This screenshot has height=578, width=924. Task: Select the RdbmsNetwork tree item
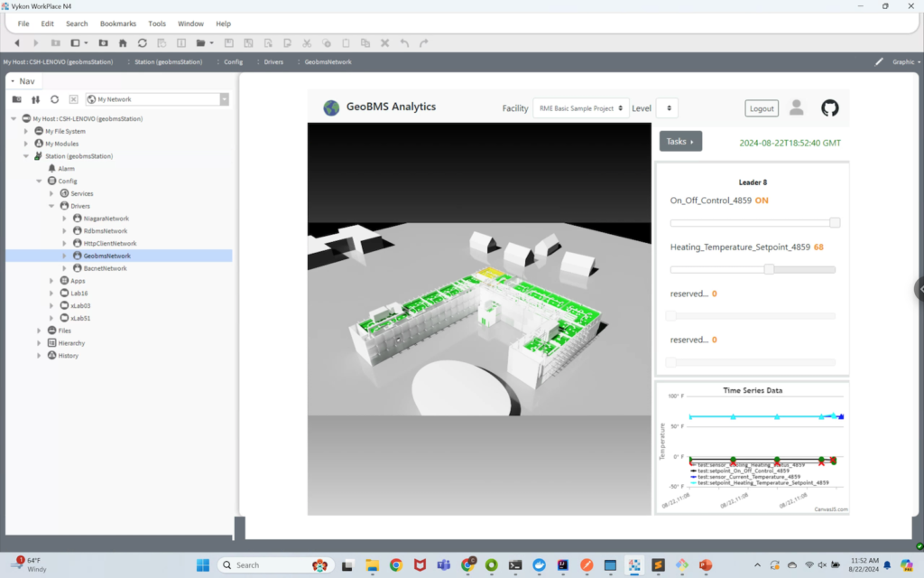105,230
